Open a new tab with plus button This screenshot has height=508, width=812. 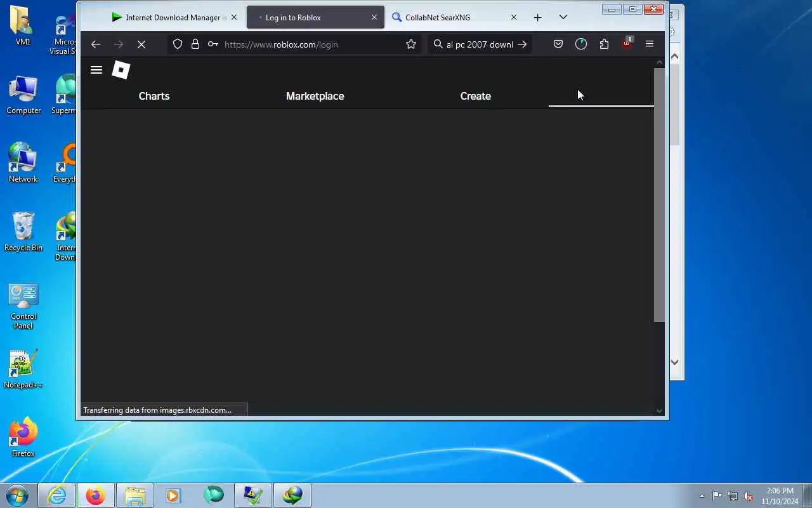(538, 18)
